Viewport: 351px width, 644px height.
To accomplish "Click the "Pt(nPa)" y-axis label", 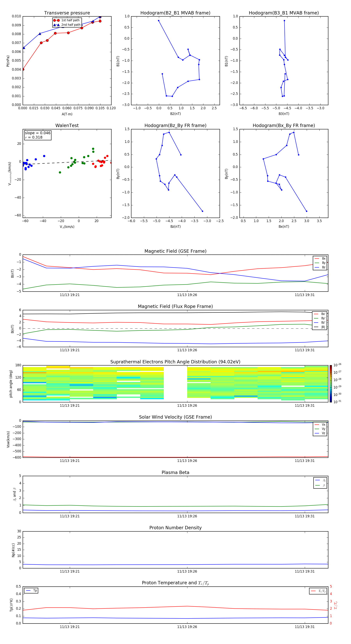I will [8, 61].
